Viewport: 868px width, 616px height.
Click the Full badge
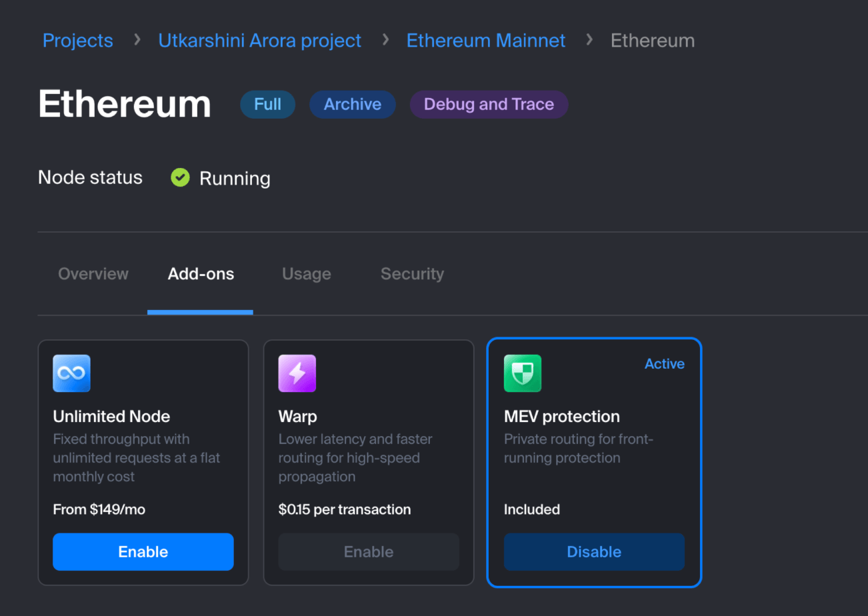tap(267, 105)
